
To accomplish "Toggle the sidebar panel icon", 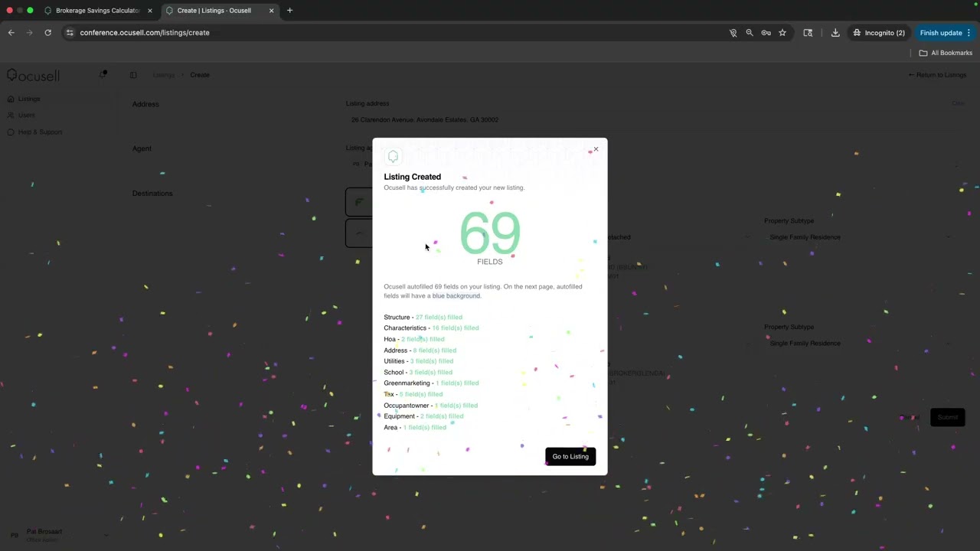I will tap(133, 75).
